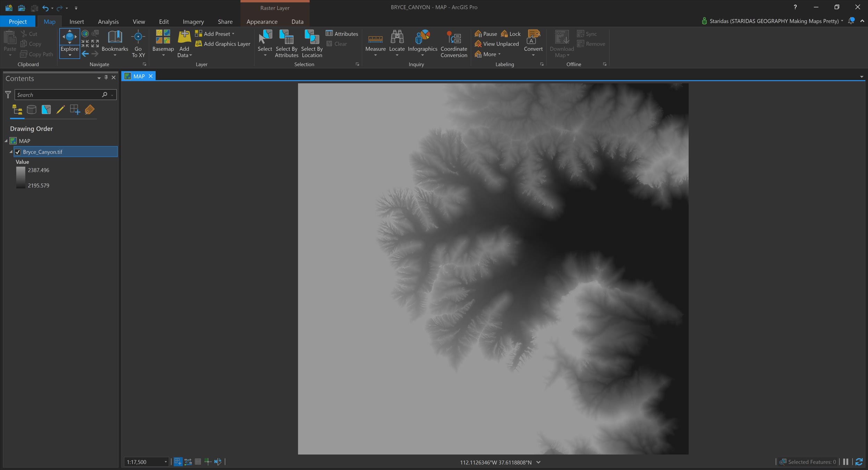Switch Contents panel to List By Editing
Image resolution: width=868 pixels, height=470 pixels.
tap(61, 110)
